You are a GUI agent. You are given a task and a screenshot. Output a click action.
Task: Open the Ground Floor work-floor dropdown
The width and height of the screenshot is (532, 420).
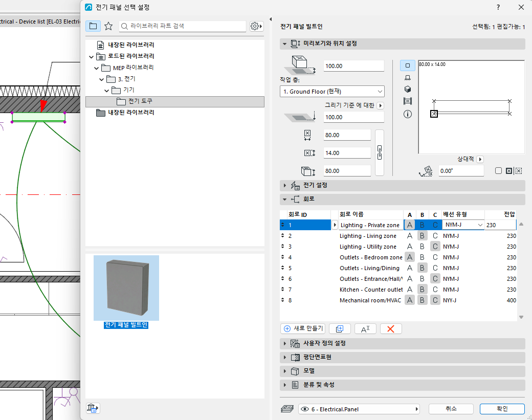pyautogui.click(x=332, y=92)
